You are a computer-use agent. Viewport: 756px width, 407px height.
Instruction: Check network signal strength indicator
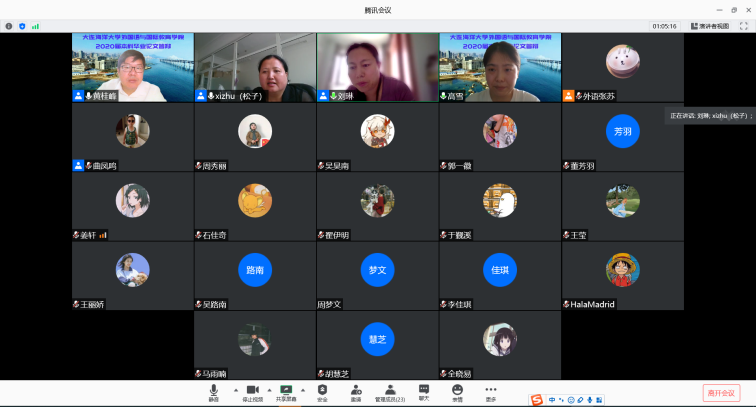[35, 26]
